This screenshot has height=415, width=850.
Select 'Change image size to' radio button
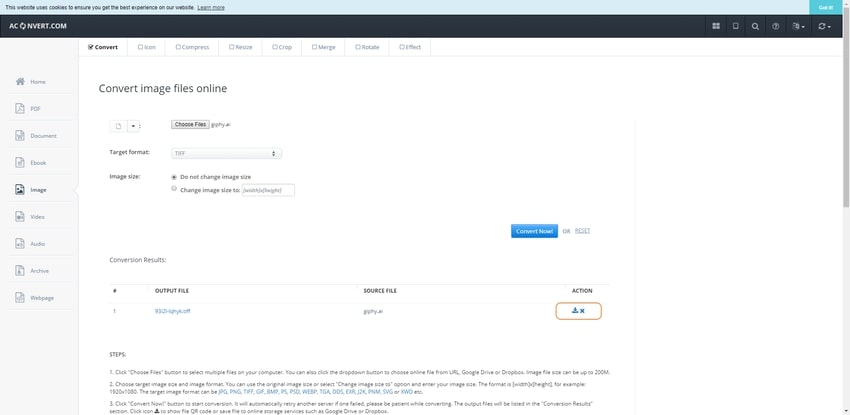pos(174,188)
